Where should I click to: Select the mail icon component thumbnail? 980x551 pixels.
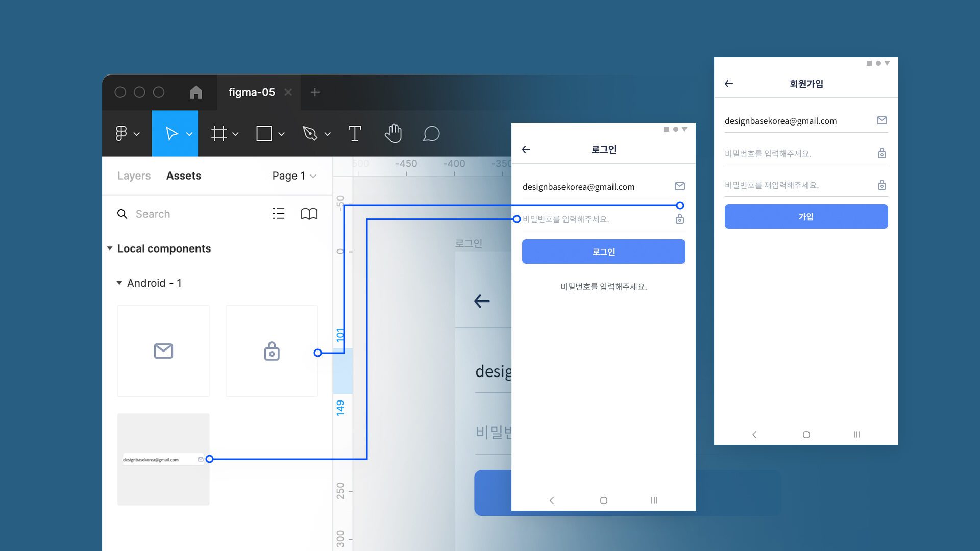coord(163,351)
